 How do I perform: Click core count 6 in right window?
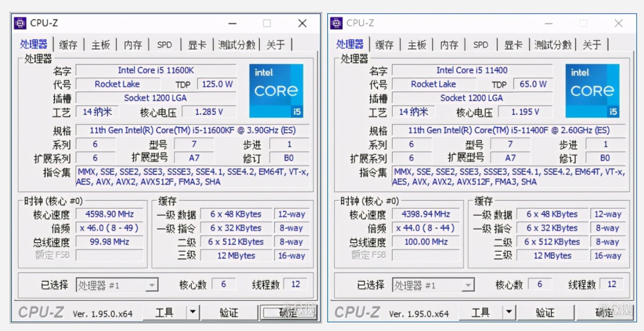(x=540, y=284)
